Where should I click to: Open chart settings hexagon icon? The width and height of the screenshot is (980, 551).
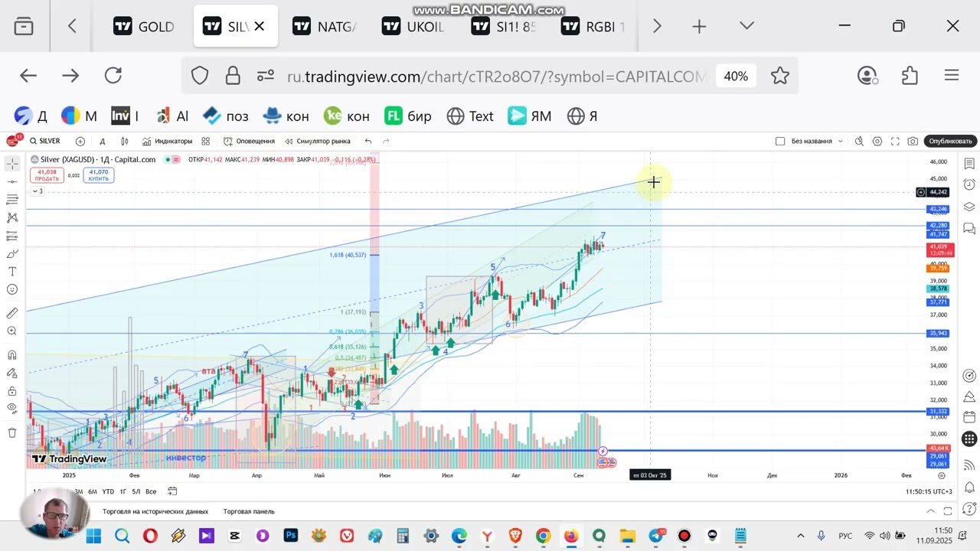coord(877,141)
